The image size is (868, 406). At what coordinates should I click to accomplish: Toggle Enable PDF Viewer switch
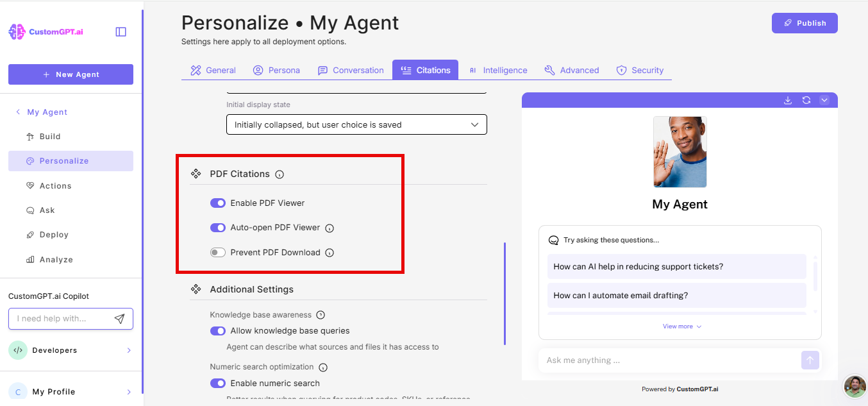tap(218, 203)
